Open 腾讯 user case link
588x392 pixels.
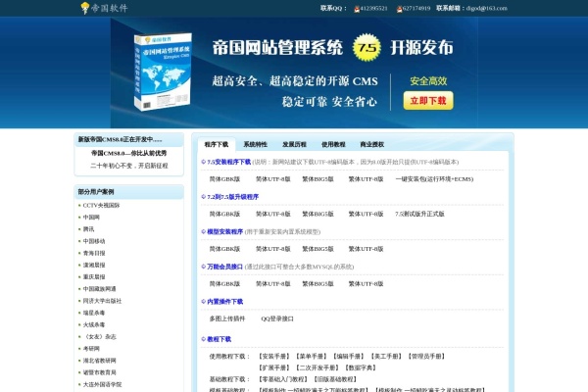[88, 228]
